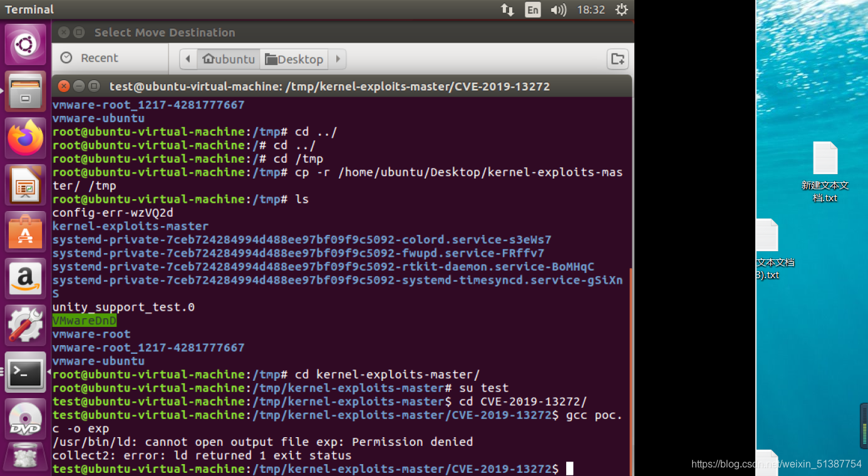
Task: Open System Settings from the launcher
Action: point(26,325)
